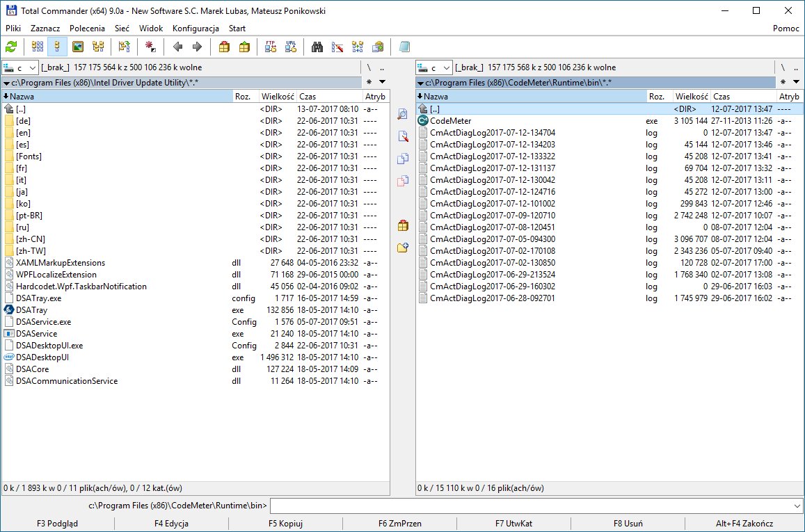This screenshot has height=532, width=805.
Task: Select CmActDiagLog2017-07-09-120710 log file
Action: click(x=609, y=216)
